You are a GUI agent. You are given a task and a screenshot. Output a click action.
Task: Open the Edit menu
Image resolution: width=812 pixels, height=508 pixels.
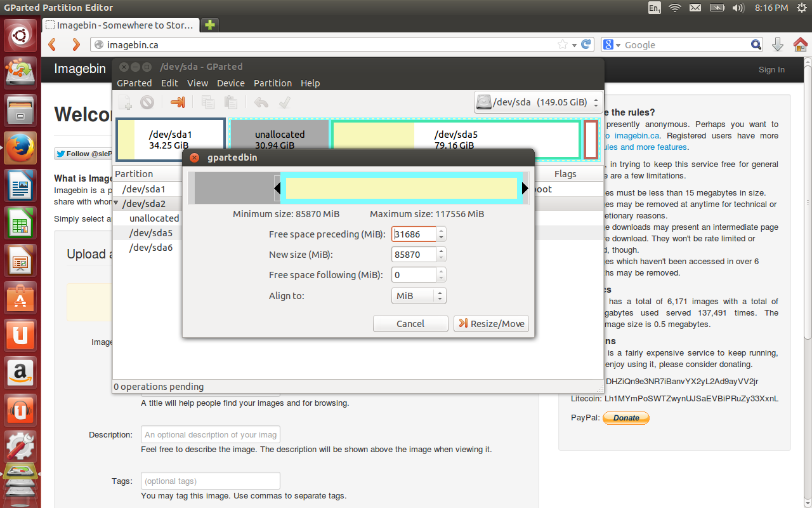[169, 83]
